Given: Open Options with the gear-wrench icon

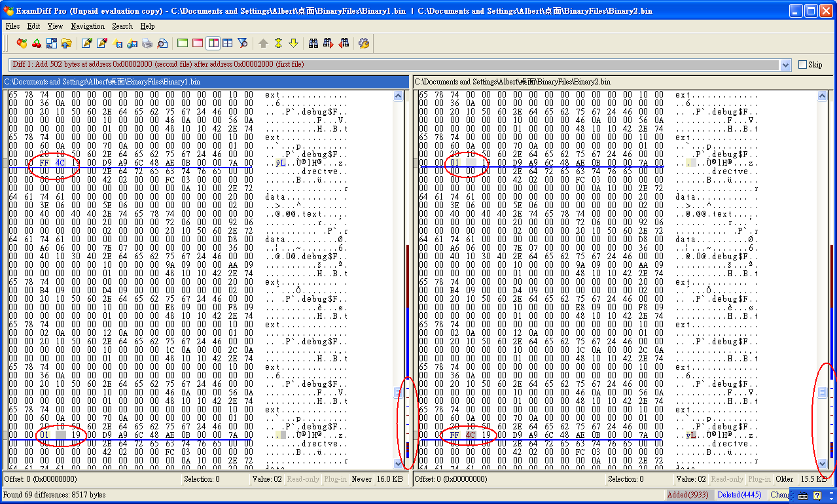Looking at the screenshot, I should [364, 43].
